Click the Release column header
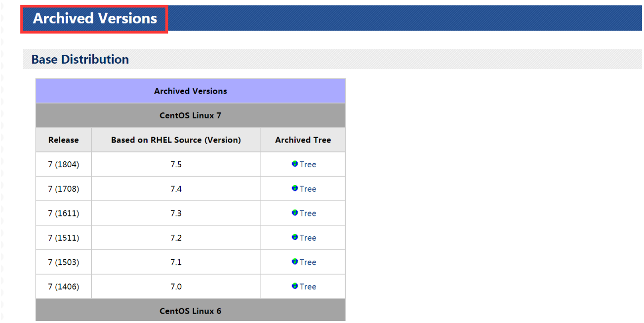Viewport: 644px width, 323px height. [64, 140]
